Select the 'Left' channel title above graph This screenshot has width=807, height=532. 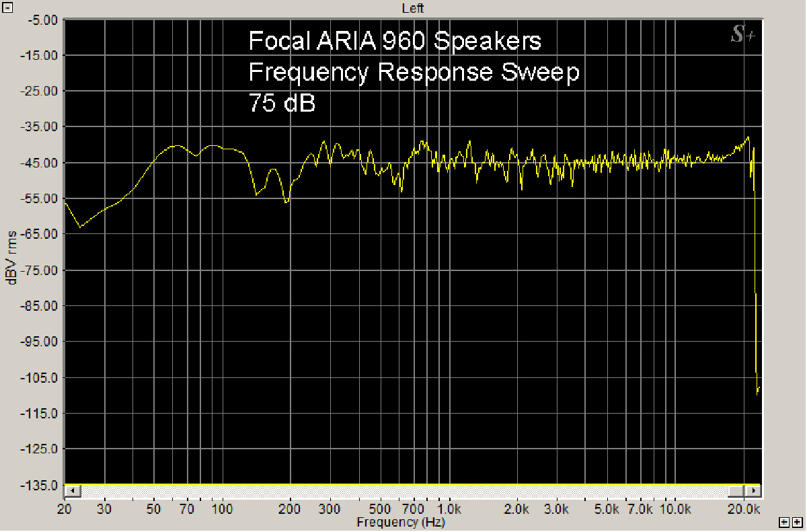pyautogui.click(x=412, y=8)
